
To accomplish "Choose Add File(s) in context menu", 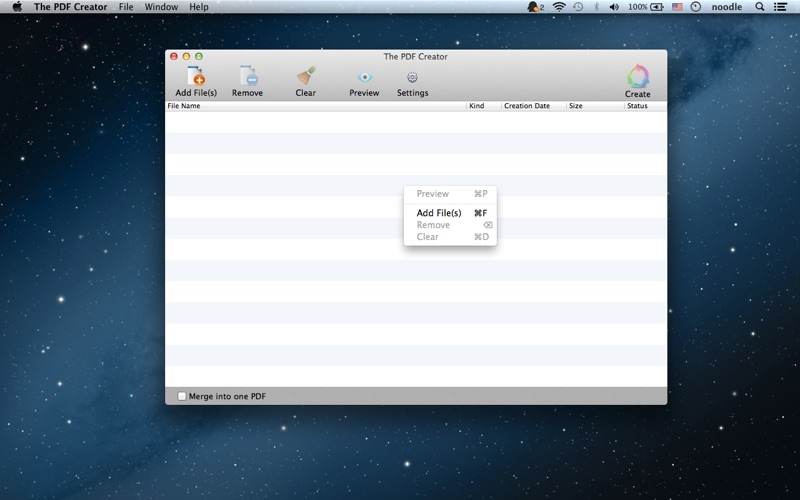I will pos(450,213).
